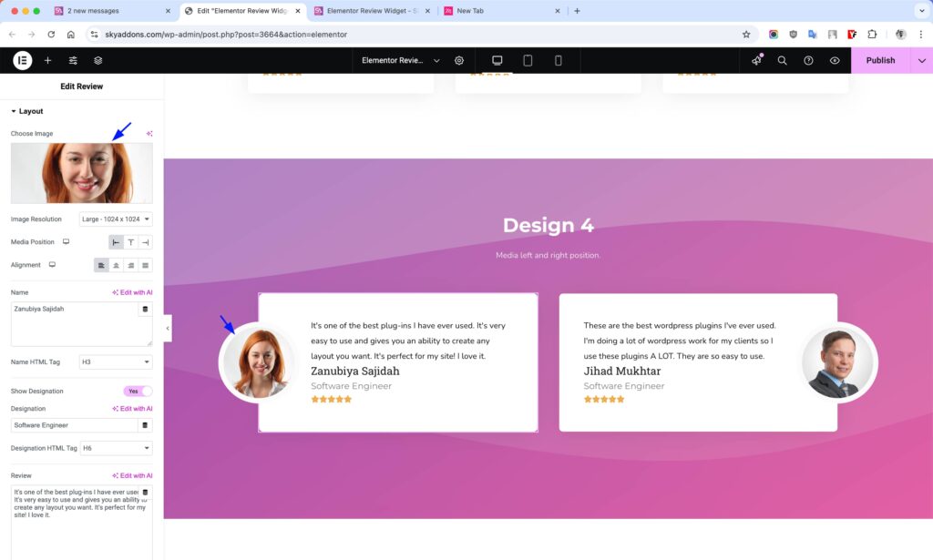
Task: Open Name HTML Tag dropdown
Action: click(116, 361)
